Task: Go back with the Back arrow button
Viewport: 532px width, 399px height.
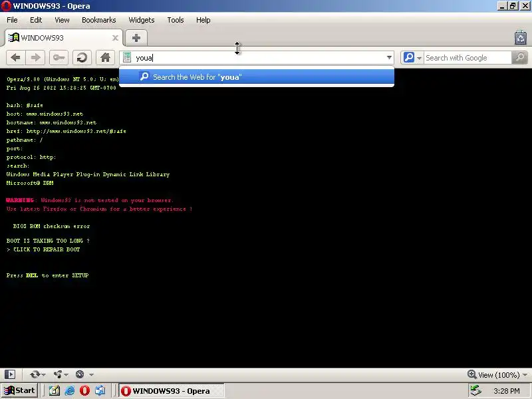Action: click(15, 58)
